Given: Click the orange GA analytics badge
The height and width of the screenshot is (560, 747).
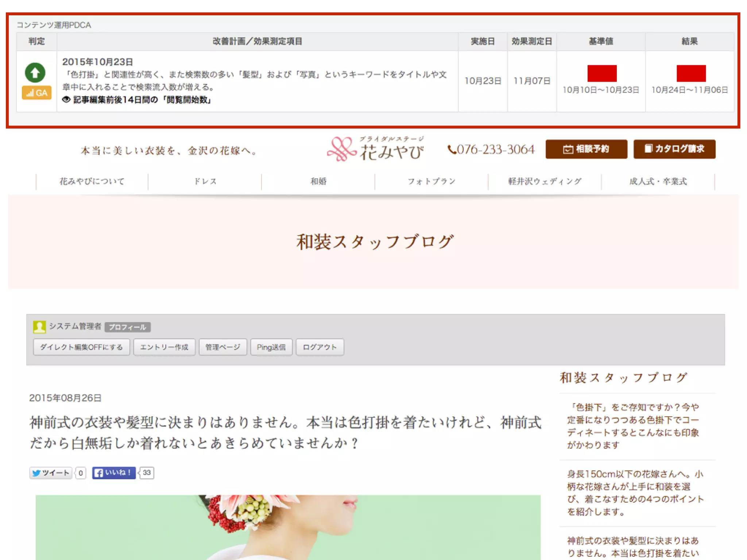Looking at the screenshot, I should [x=36, y=93].
